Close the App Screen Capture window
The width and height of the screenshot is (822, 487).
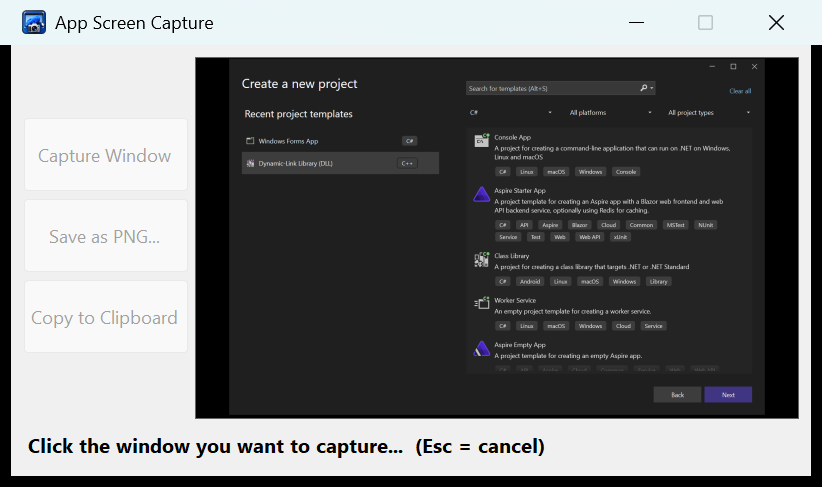tap(776, 23)
